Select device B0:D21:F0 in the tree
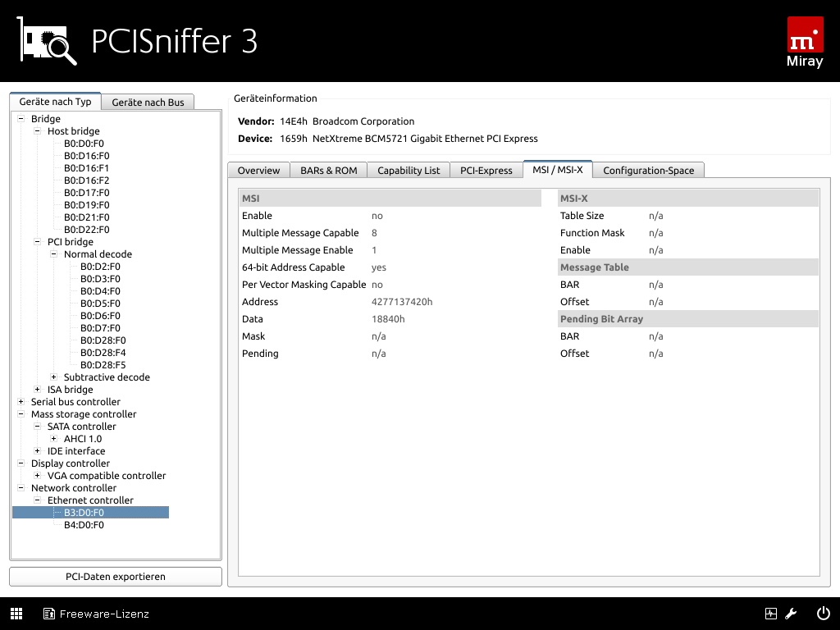 [87, 217]
